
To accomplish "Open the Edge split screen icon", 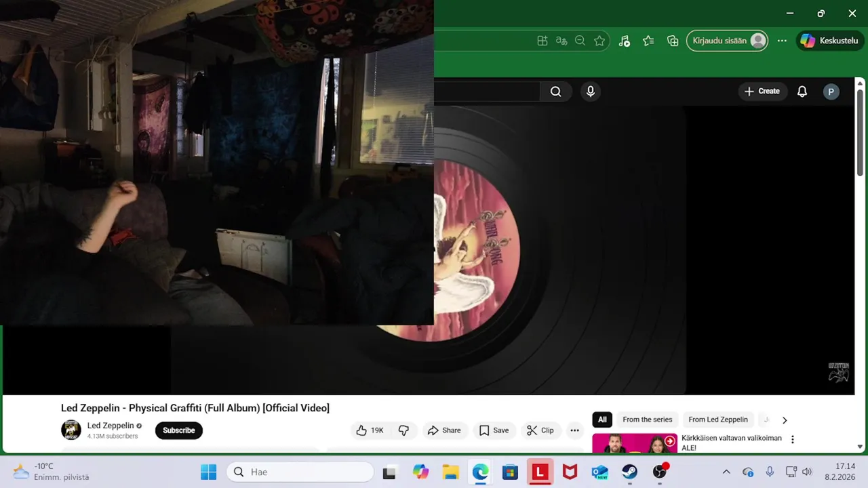I will [542, 41].
